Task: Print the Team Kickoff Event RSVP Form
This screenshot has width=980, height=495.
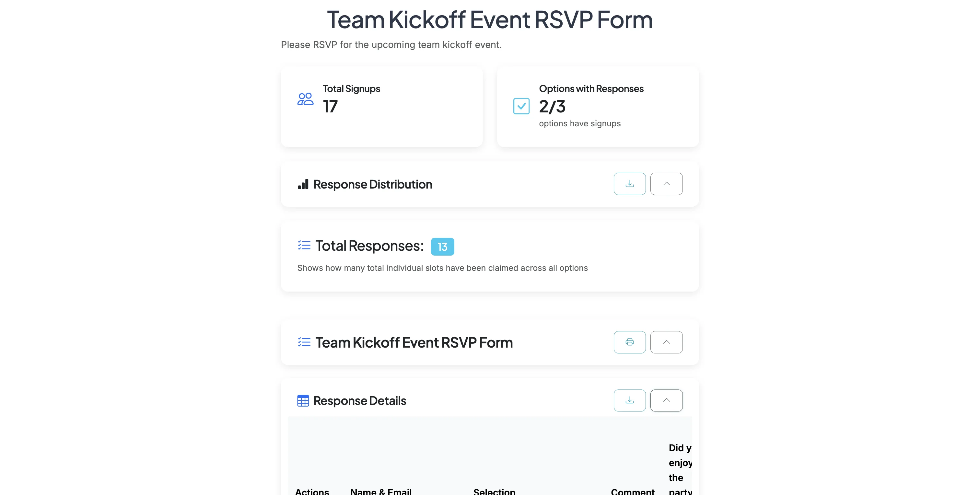Action: coord(629,342)
